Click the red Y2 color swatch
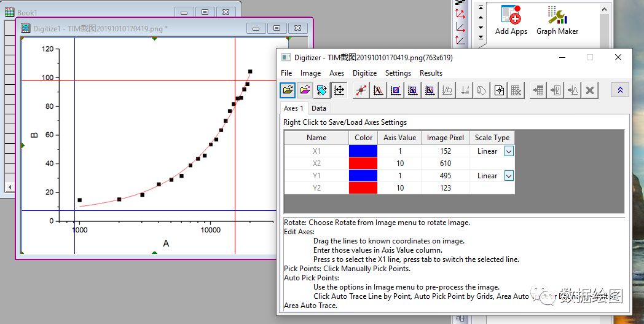This screenshot has height=324, width=644. click(363, 188)
